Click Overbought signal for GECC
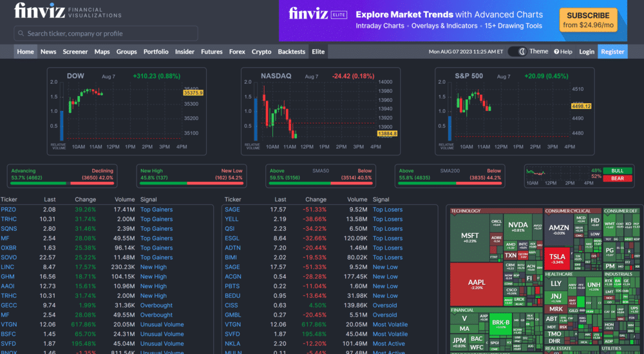The width and height of the screenshot is (644, 354). (156, 305)
